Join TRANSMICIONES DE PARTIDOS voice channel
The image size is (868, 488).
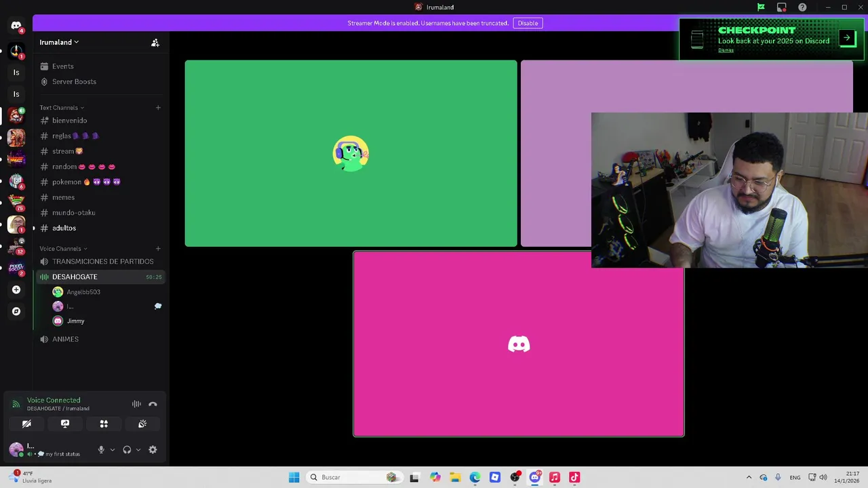[101, 262]
